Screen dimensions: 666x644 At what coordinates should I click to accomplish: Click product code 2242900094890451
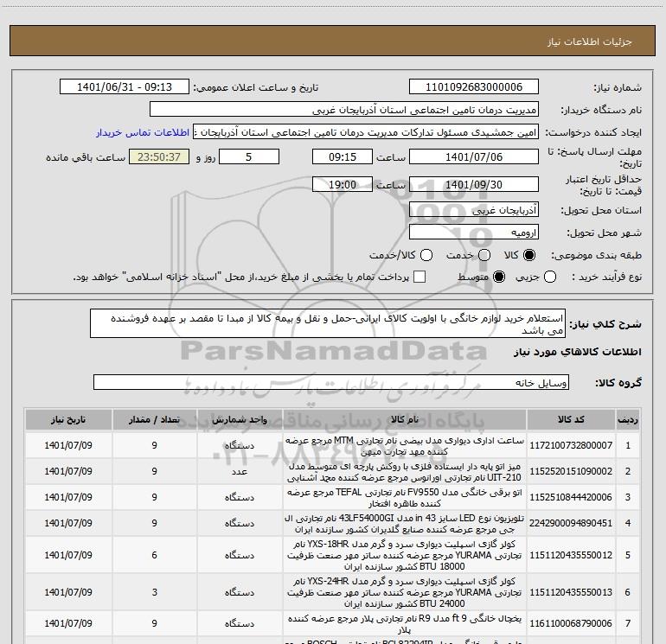point(571,524)
